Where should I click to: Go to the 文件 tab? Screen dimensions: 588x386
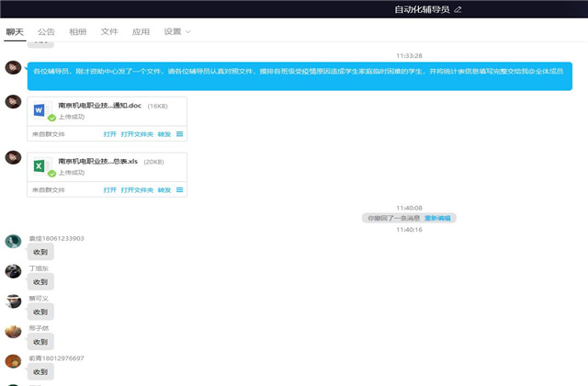point(109,32)
